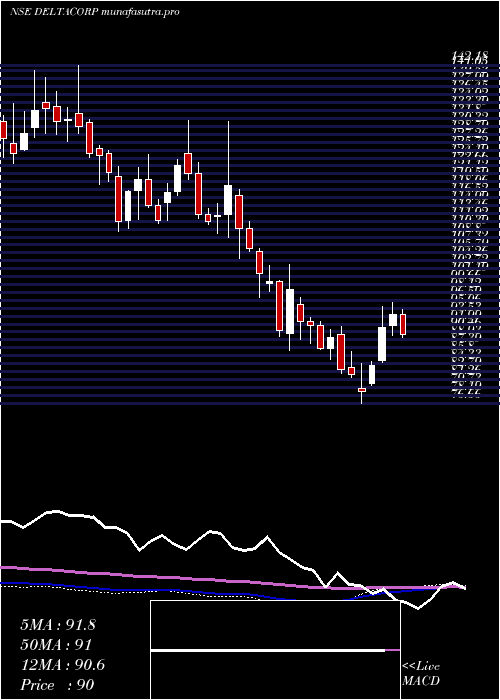Select the 12MA : 90.6 value

pyautogui.click(x=62, y=665)
